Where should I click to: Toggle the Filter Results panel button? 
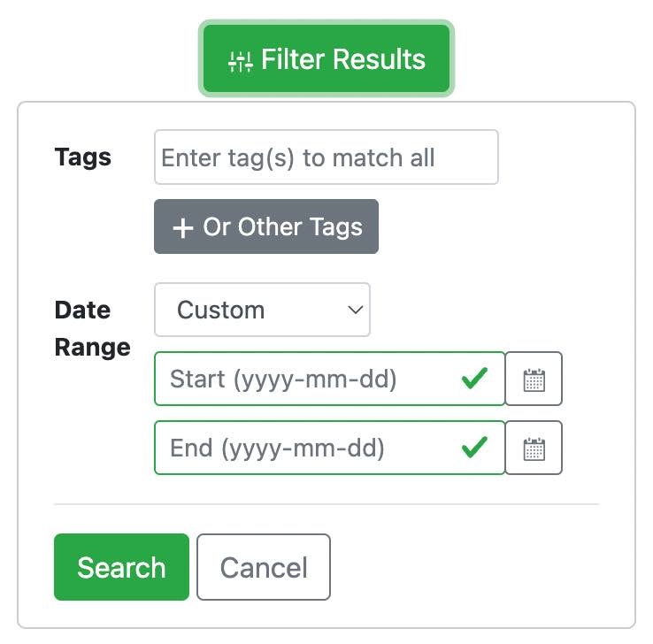point(326,58)
